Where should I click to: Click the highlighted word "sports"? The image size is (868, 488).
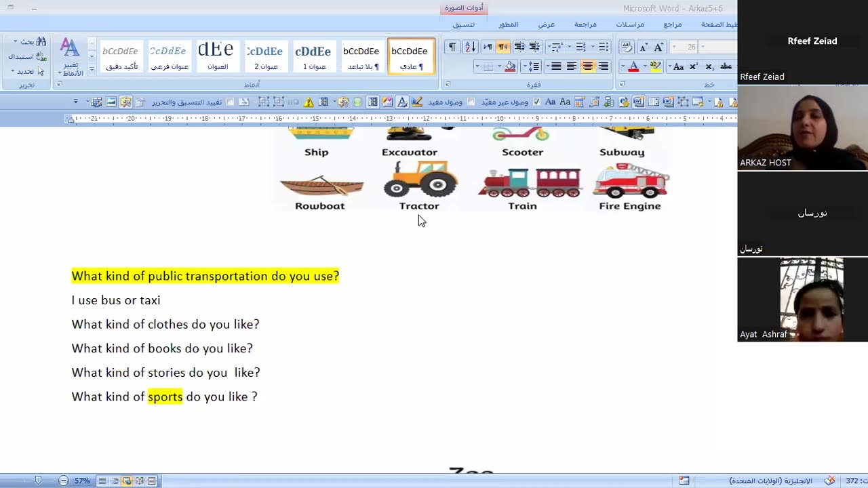click(165, 396)
